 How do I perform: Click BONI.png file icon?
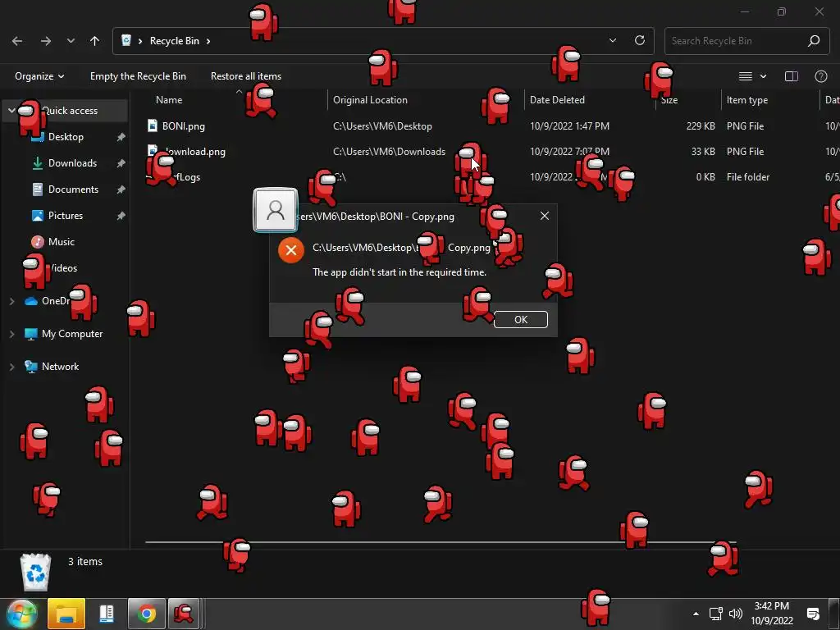(153, 126)
